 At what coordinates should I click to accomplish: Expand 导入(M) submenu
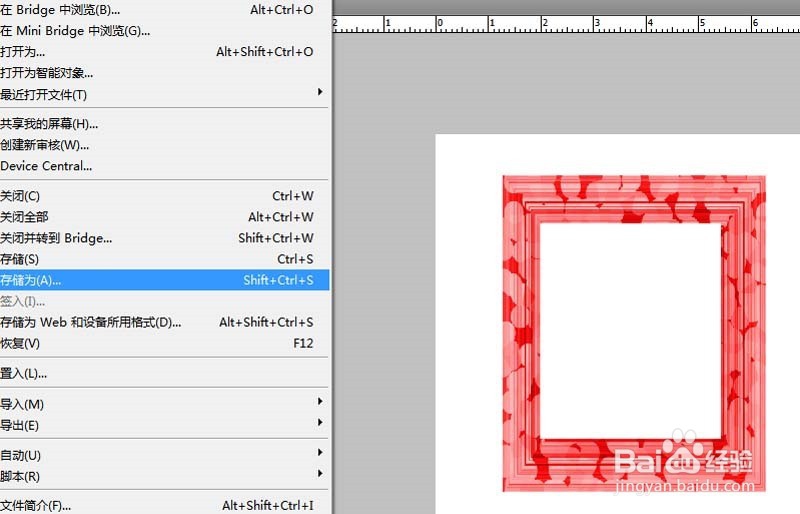pyautogui.click(x=164, y=404)
